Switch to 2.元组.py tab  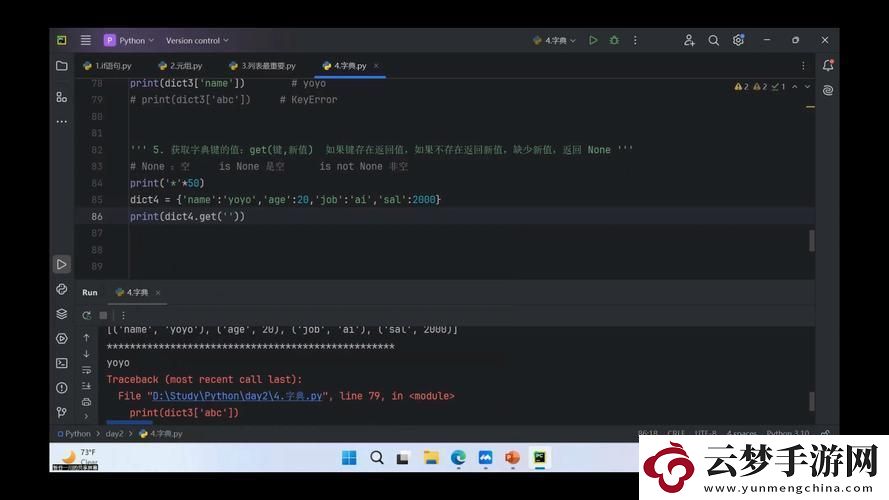pyautogui.click(x=180, y=66)
